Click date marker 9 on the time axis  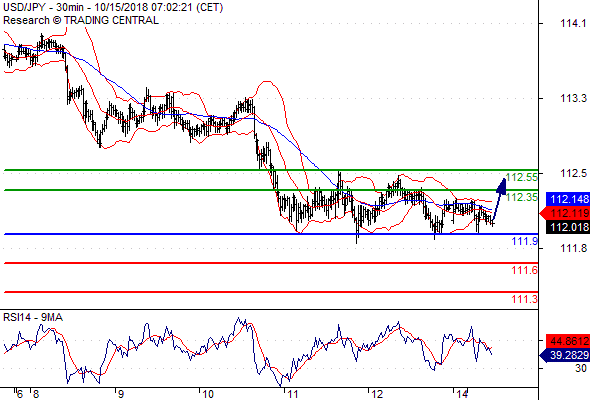point(120,394)
